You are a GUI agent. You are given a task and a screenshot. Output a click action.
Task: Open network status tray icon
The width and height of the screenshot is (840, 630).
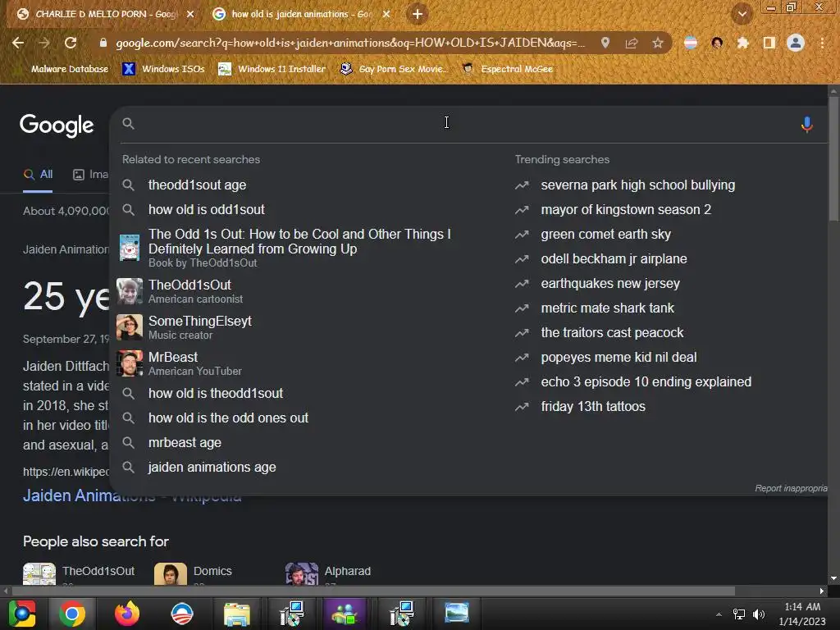pos(739,614)
